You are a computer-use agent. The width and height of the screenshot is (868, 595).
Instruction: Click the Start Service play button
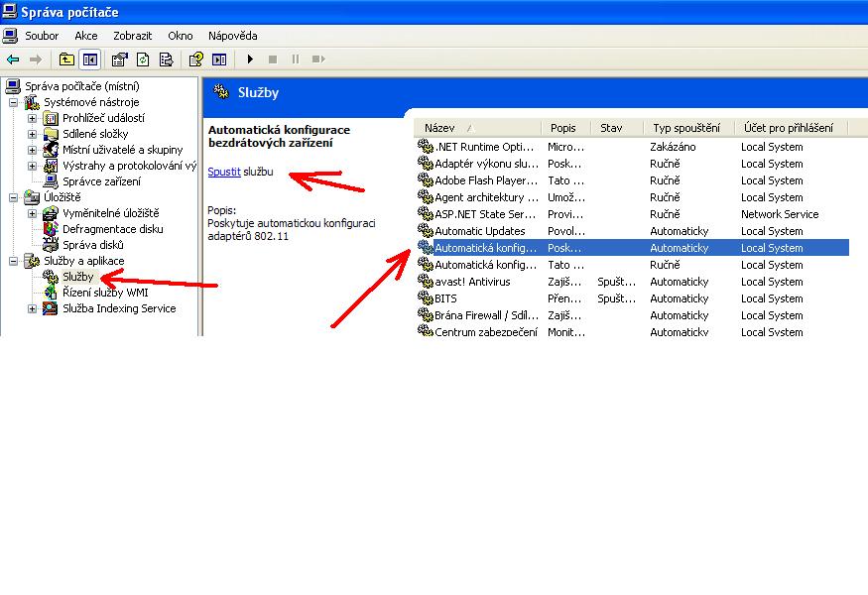250,59
